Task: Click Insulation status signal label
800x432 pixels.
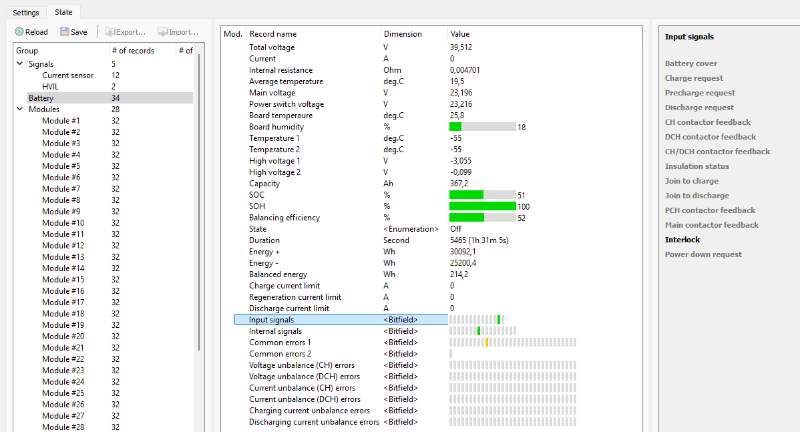Action: click(x=697, y=166)
